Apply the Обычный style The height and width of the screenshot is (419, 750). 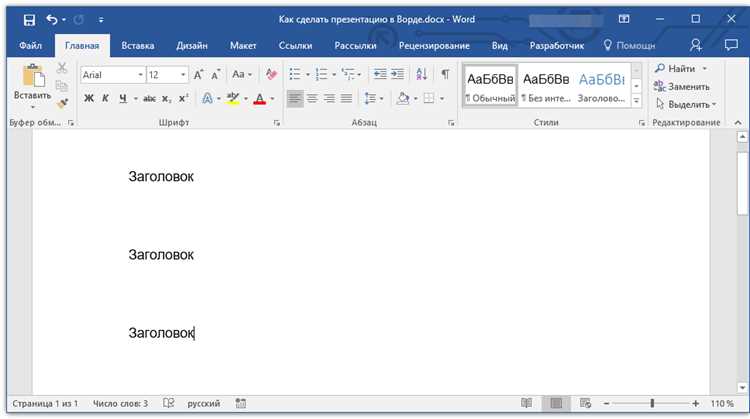point(490,86)
